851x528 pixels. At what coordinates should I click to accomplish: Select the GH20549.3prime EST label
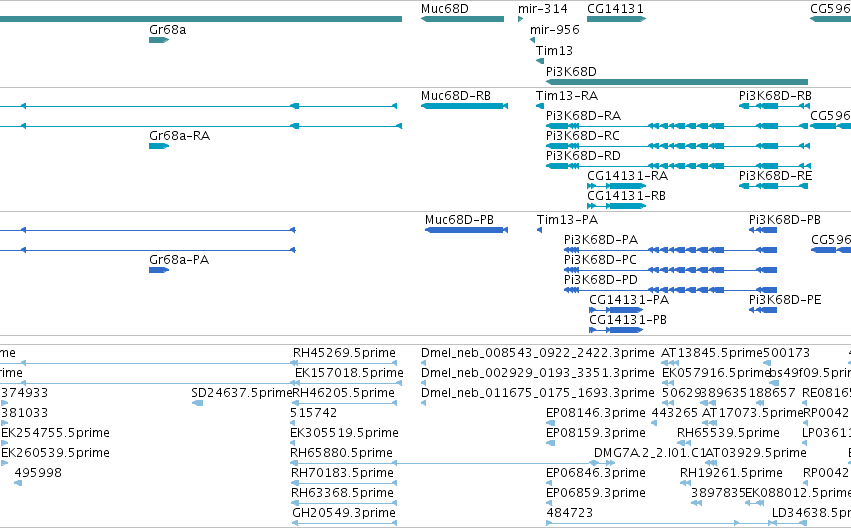pyautogui.click(x=344, y=513)
